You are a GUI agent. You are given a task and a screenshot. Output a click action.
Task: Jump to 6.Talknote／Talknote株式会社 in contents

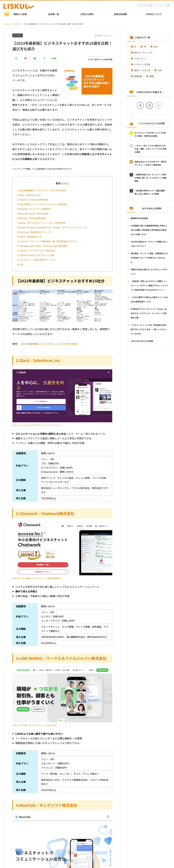click(x=31, y=218)
